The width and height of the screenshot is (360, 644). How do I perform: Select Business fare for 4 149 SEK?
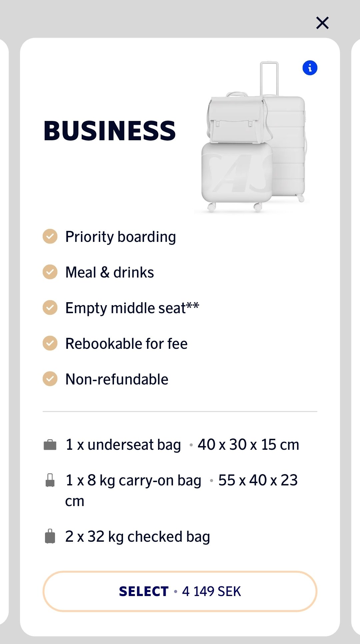pos(180,591)
